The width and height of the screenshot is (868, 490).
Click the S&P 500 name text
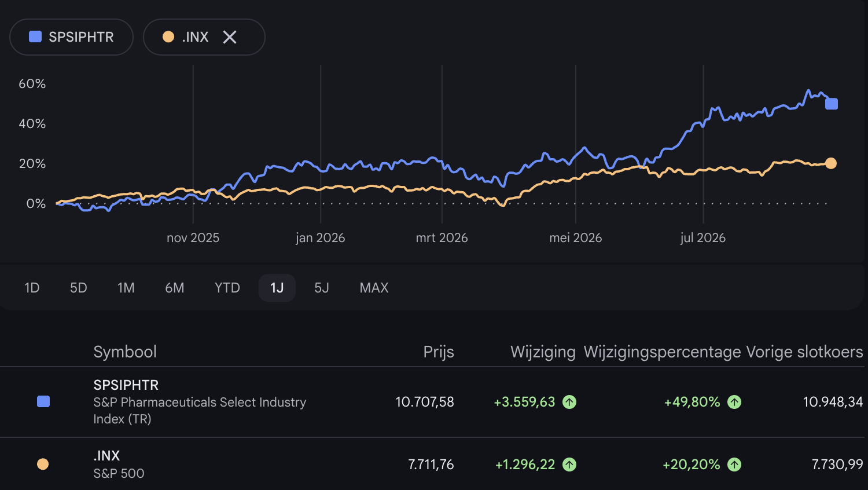tap(119, 473)
